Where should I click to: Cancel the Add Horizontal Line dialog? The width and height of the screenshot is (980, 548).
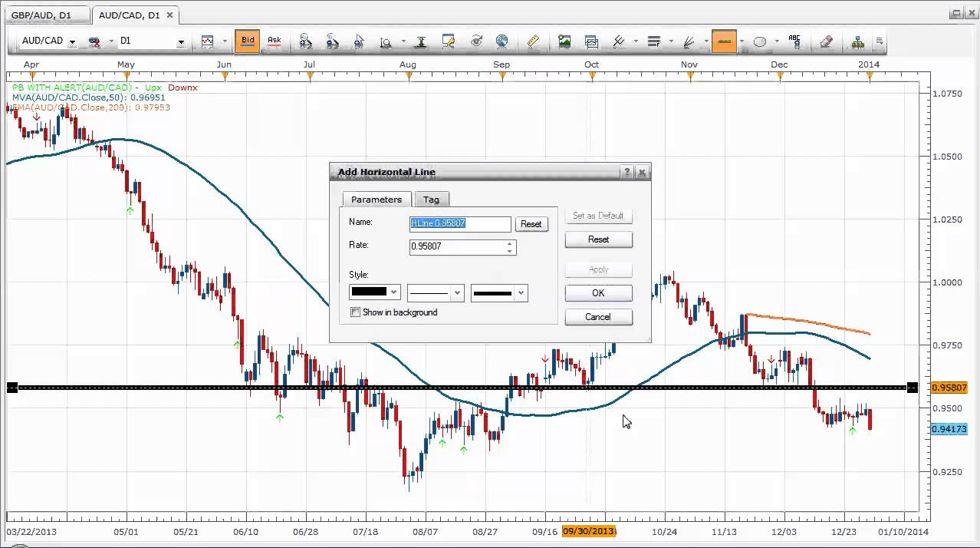pyautogui.click(x=599, y=317)
